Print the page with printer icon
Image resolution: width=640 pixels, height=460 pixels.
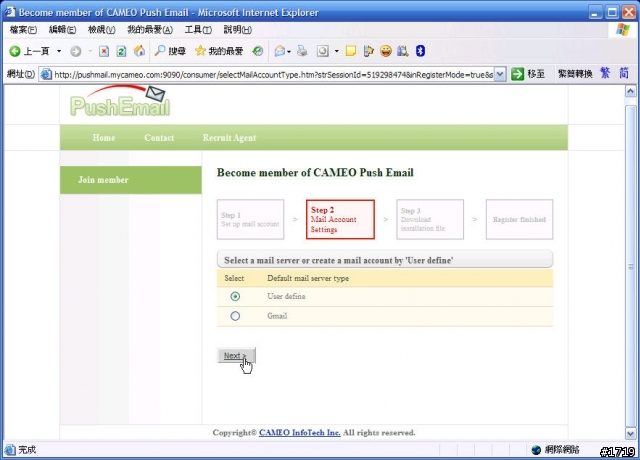[302, 51]
